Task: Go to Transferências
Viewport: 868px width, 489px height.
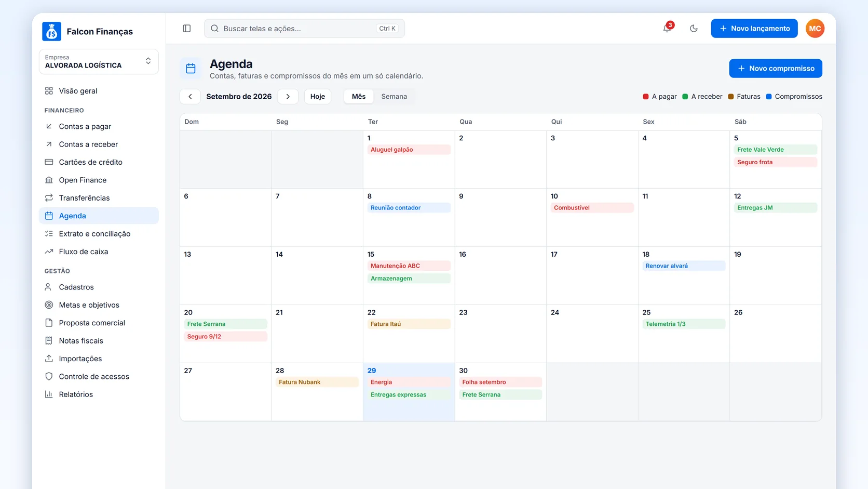Action: click(x=99, y=198)
